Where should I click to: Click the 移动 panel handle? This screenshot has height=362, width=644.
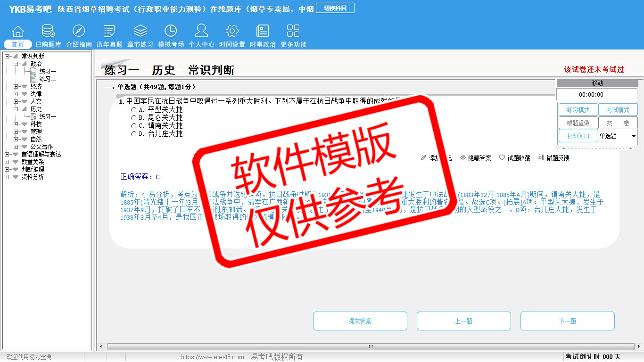click(x=597, y=83)
